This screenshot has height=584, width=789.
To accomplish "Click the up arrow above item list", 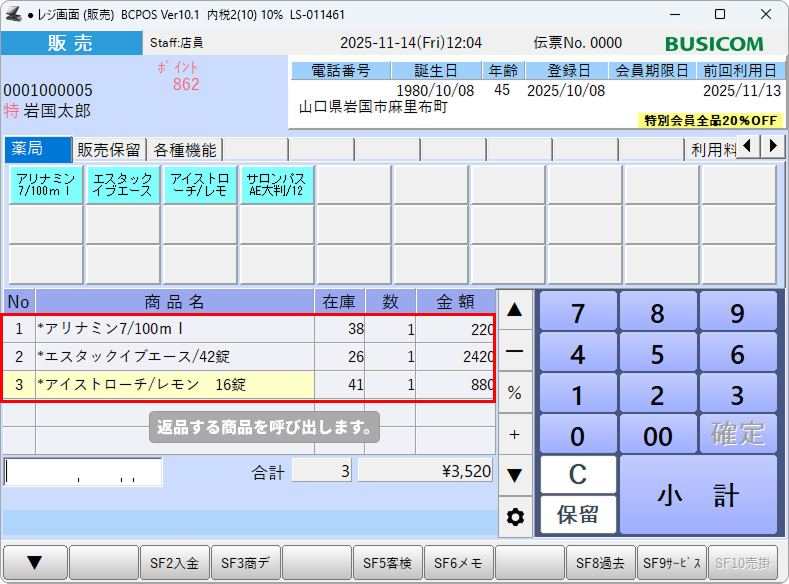I will 515,310.
